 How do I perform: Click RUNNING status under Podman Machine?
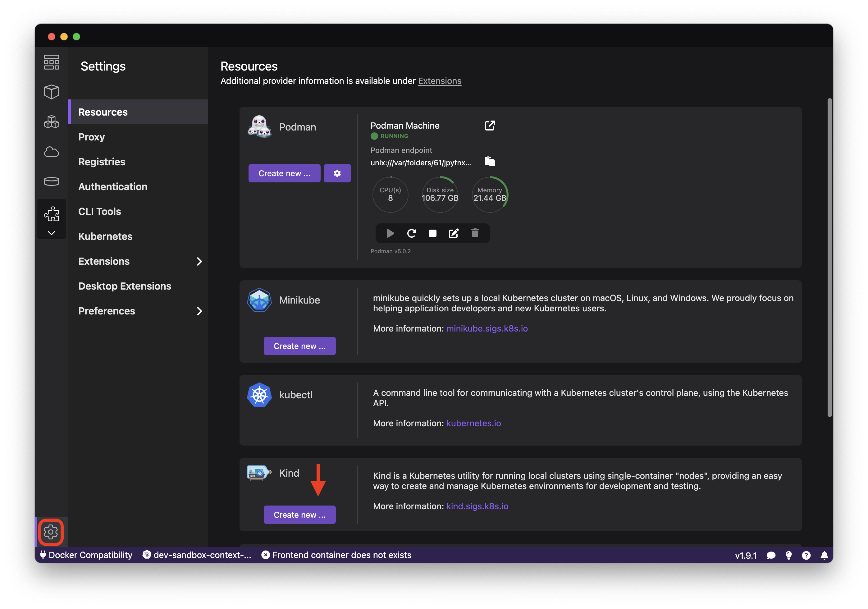(x=389, y=136)
